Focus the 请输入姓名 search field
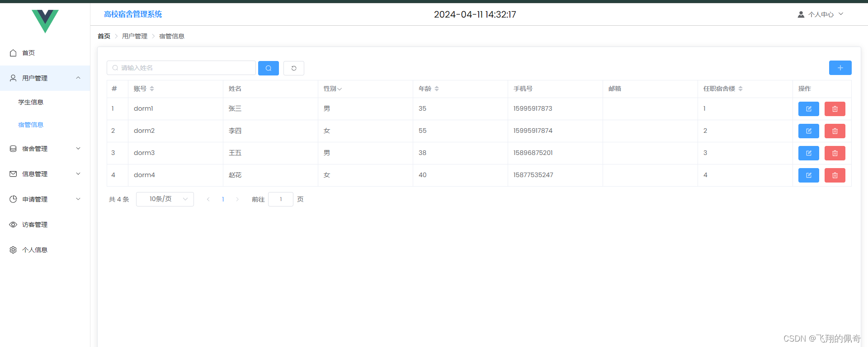 181,68
